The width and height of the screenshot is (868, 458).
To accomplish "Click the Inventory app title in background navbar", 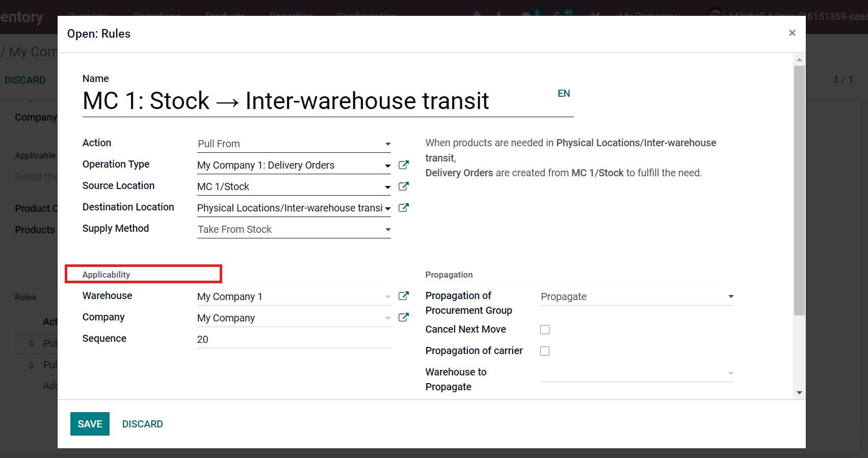I will (22, 17).
